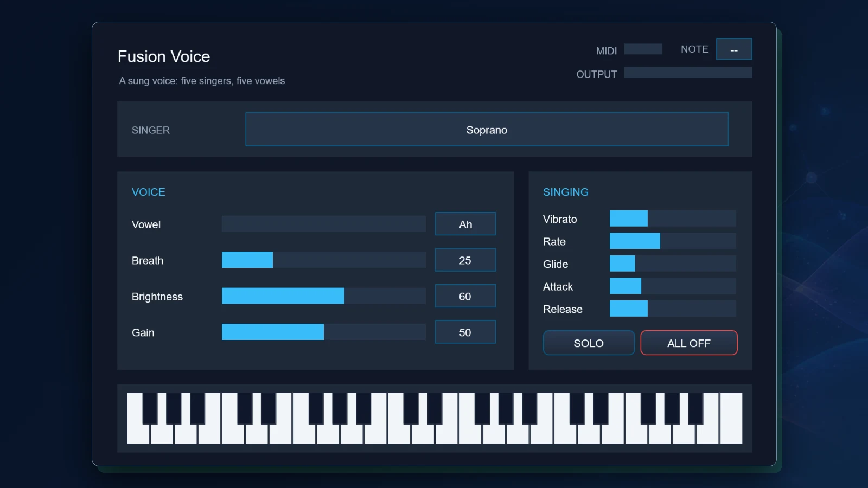The height and width of the screenshot is (488, 868).
Task: Click the Vibrato label
Action: click(560, 219)
